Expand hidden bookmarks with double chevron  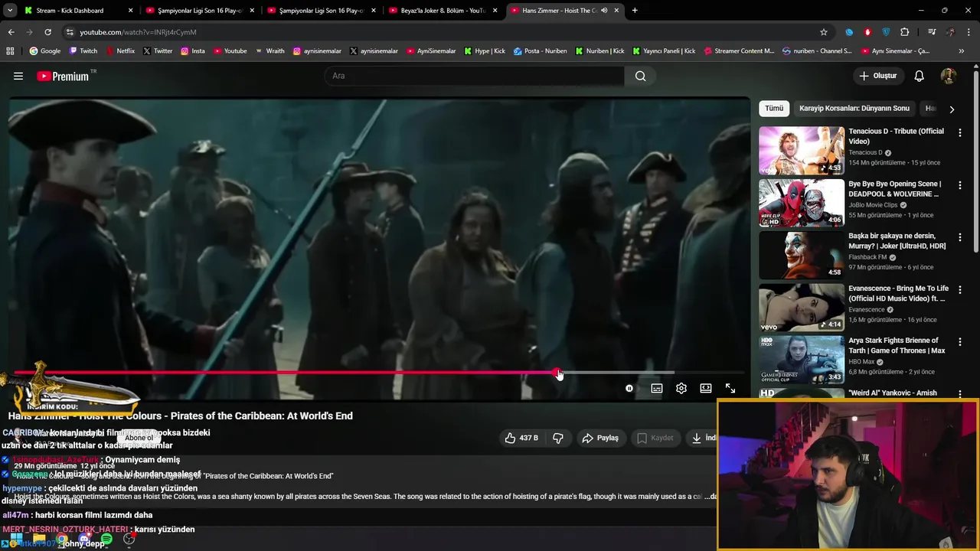(x=962, y=51)
